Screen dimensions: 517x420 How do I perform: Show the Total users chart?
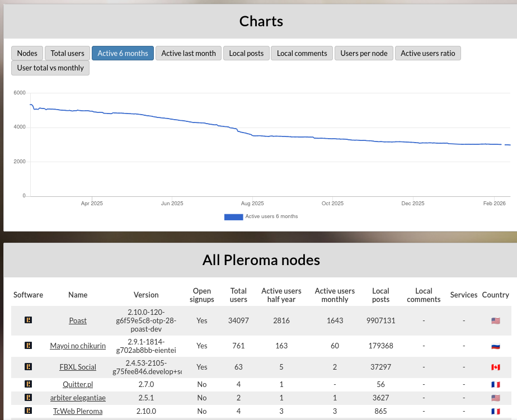point(67,53)
